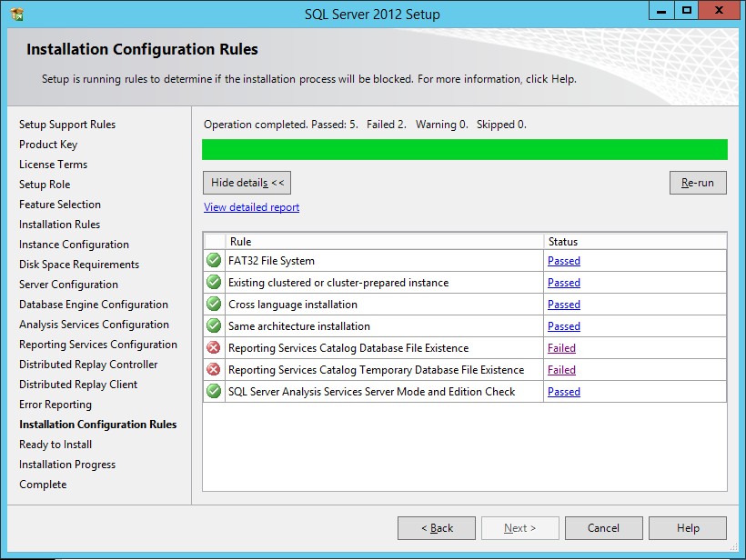Click the SQL Server Setup title bar icon

coord(17,15)
